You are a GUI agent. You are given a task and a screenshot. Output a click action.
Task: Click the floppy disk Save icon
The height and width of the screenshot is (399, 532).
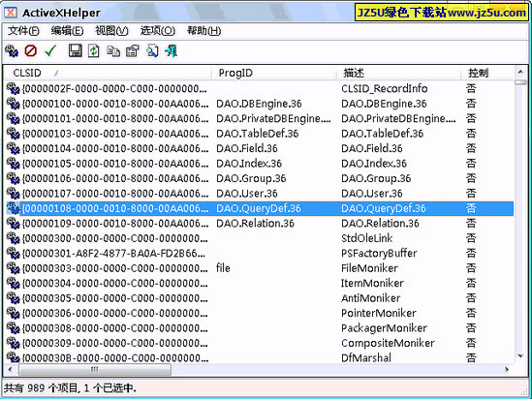tap(75, 51)
